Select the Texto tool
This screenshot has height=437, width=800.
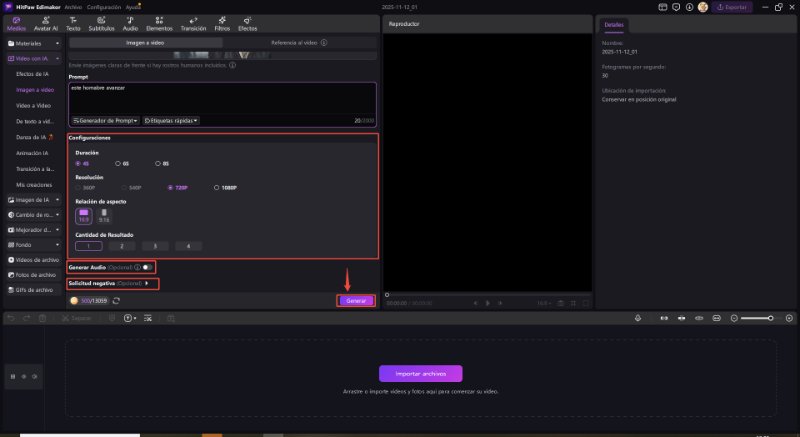tap(73, 24)
